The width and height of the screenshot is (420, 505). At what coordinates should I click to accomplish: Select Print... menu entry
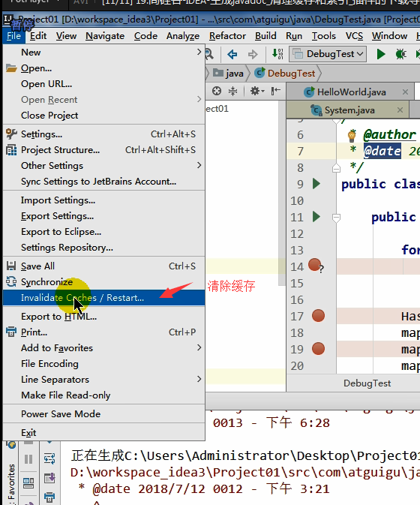tap(104, 332)
